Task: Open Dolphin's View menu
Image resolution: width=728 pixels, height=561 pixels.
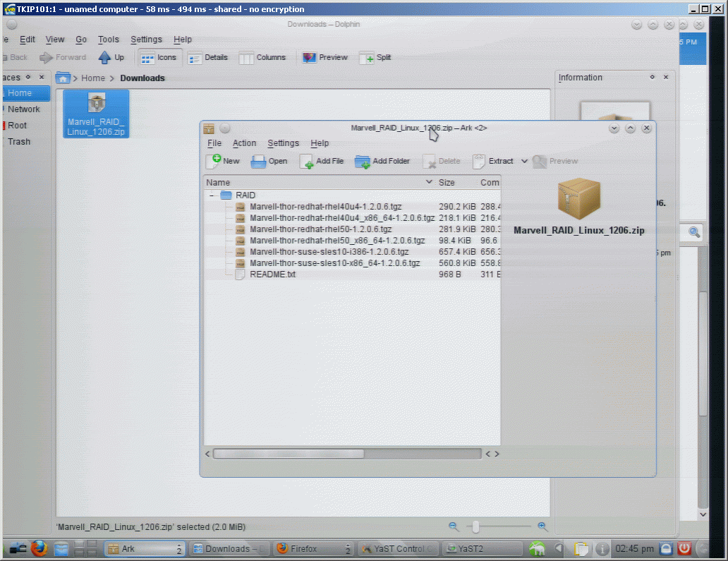Action: click(x=55, y=40)
